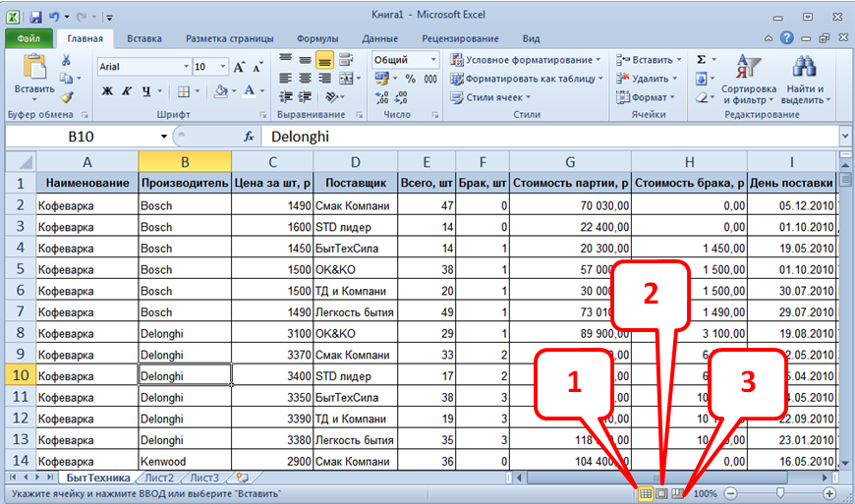Switch to the Лист2 sheet tab

point(157,477)
